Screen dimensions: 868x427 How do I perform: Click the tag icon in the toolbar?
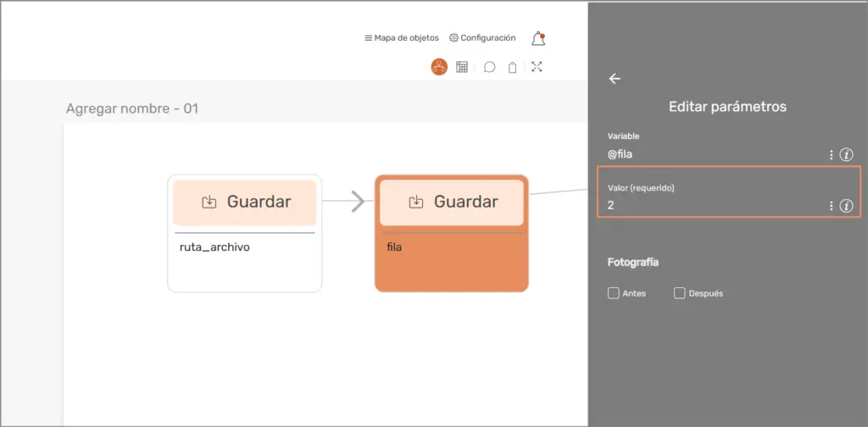(x=512, y=67)
